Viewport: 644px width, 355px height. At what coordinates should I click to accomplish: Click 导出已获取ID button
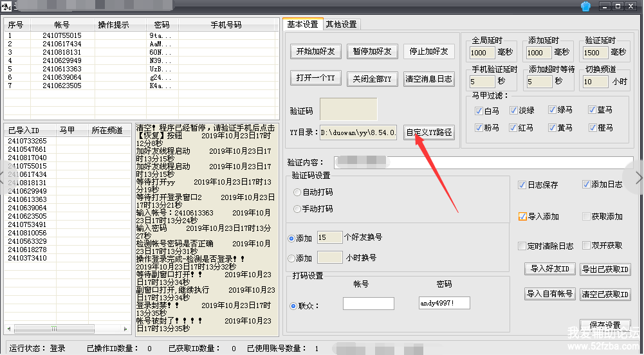(x=605, y=269)
